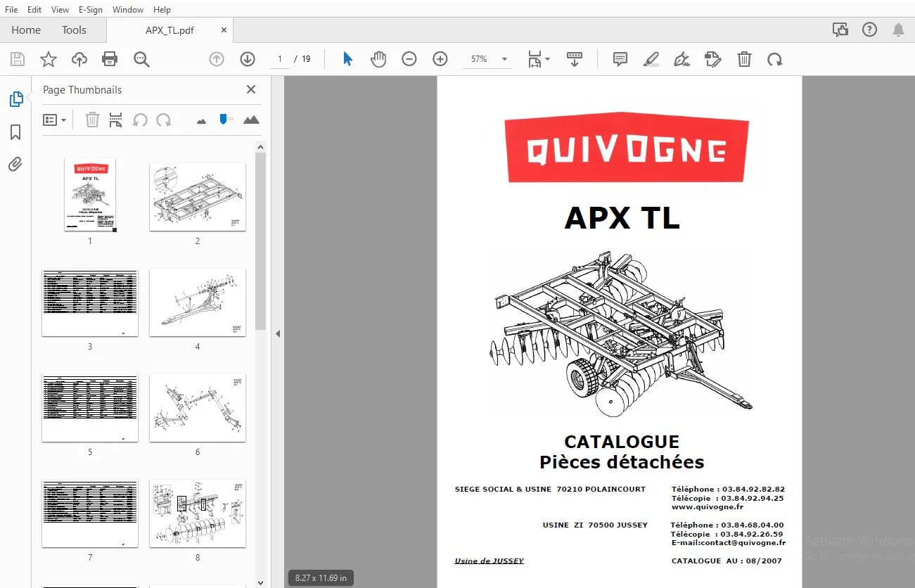
Task: Open the Help question mark icon
Action: pyautogui.click(x=869, y=30)
